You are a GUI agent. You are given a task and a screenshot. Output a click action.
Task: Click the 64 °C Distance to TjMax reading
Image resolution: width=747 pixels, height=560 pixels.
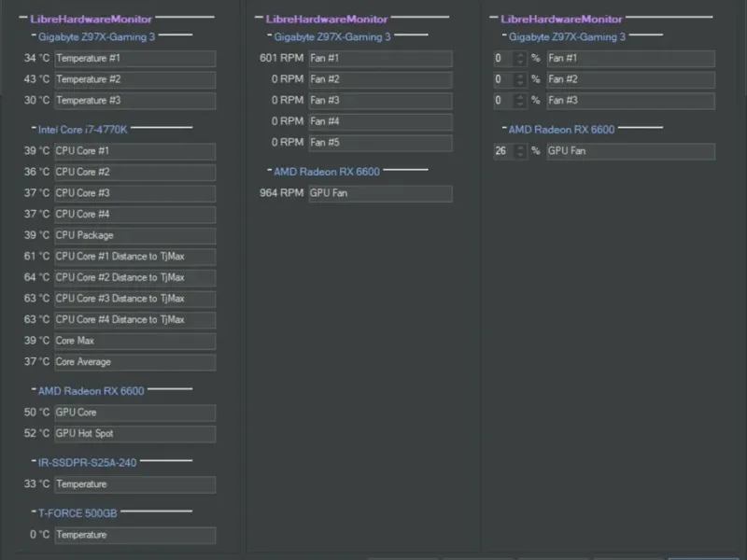(36, 277)
